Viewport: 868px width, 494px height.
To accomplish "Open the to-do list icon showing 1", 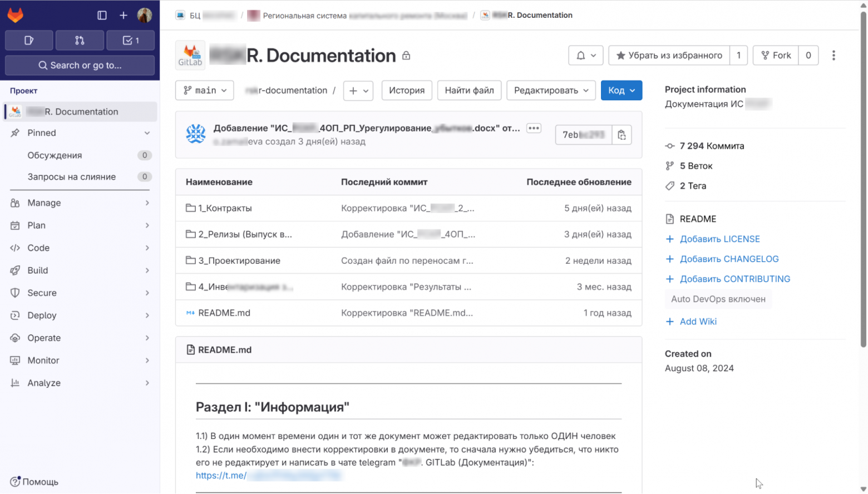I will [130, 40].
